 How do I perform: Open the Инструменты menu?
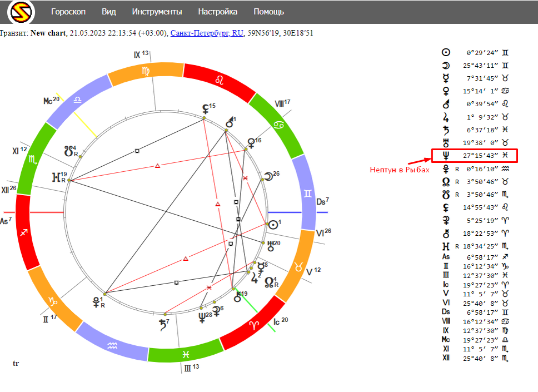(x=157, y=12)
